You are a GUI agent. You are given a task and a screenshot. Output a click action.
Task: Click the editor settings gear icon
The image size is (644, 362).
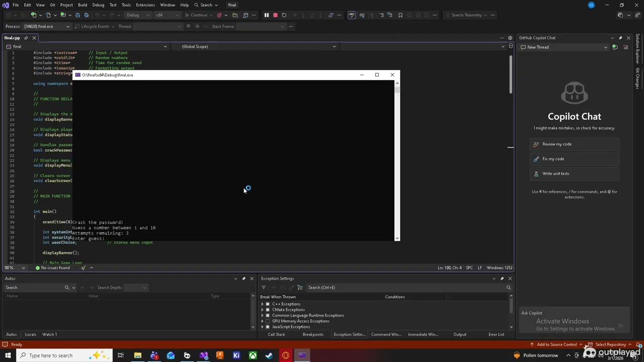coord(510,38)
